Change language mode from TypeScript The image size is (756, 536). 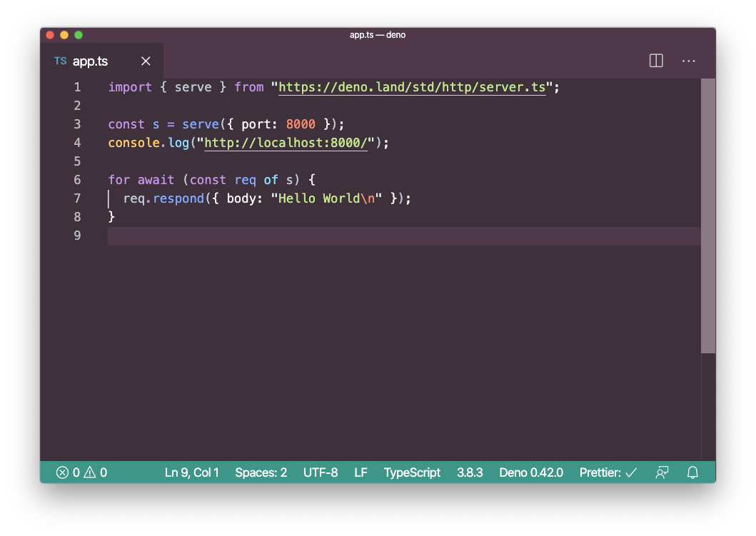pyautogui.click(x=412, y=472)
